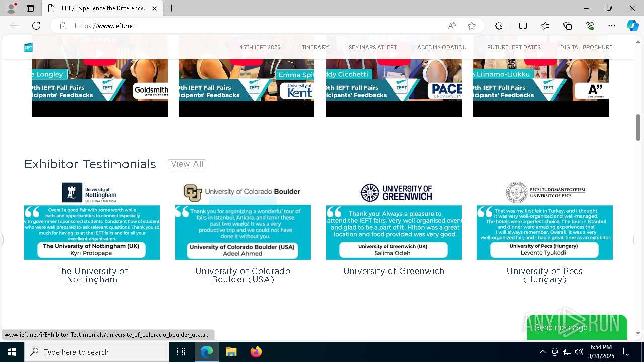644x362 pixels.
Task: Open ACCOMMODATION menu item
Action: (x=442, y=47)
